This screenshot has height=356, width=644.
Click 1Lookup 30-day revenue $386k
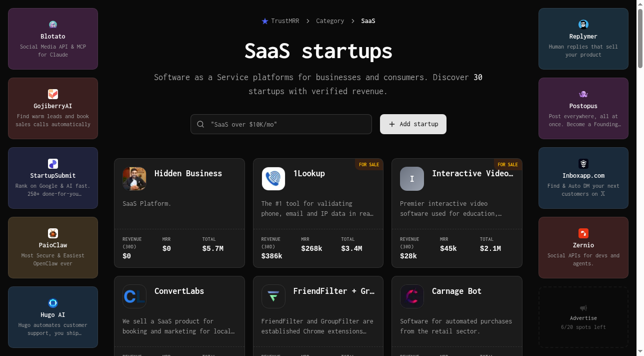tap(271, 256)
